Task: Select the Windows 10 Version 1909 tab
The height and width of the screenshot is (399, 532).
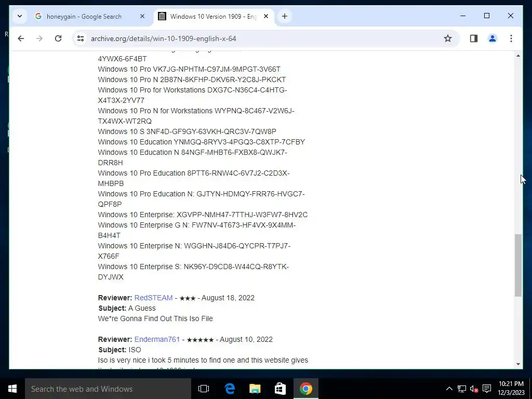Action: pos(214,16)
